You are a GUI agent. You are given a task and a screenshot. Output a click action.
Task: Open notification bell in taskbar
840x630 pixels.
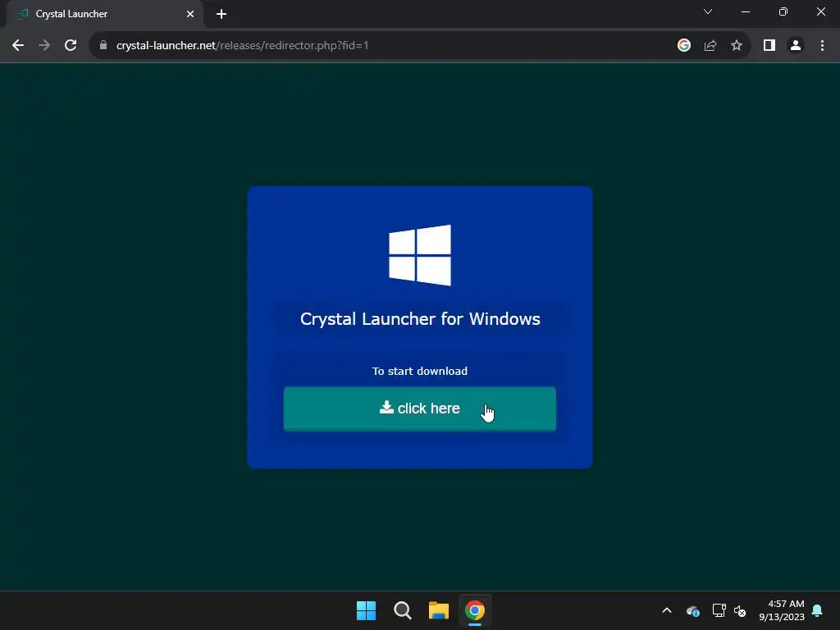click(x=818, y=610)
